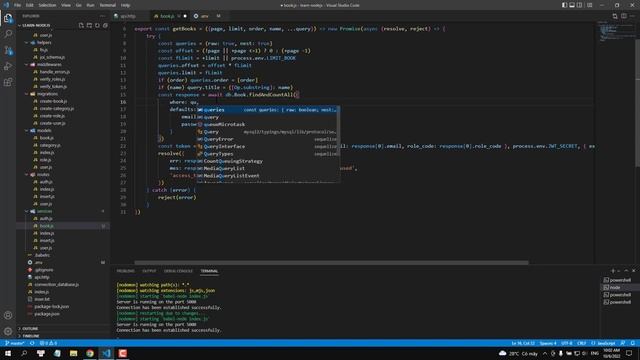Open Source Control view in activity bar
Image resolution: width=640 pixels, height=360 pixels.
(x=8, y=50)
